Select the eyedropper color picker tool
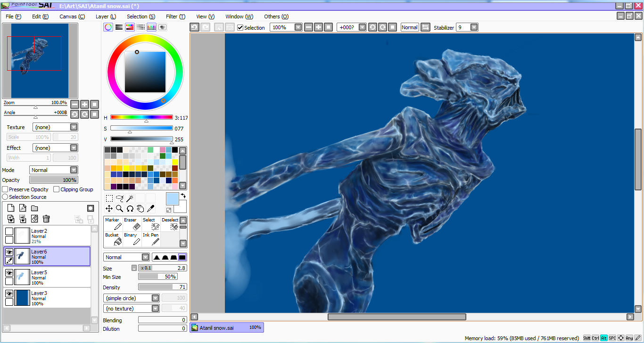The height and width of the screenshot is (343, 644). (151, 208)
